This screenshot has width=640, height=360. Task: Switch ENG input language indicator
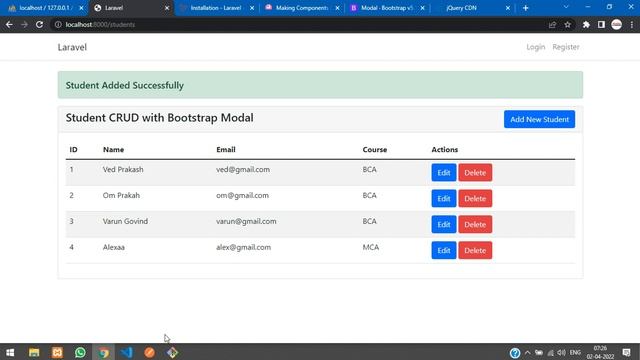(x=575, y=353)
